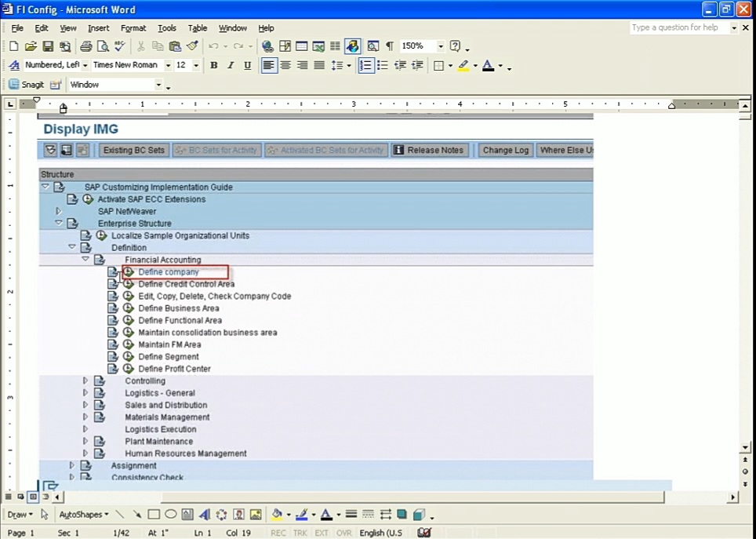Toggle Italic formatting
This screenshot has height=539, width=756.
[x=231, y=65]
